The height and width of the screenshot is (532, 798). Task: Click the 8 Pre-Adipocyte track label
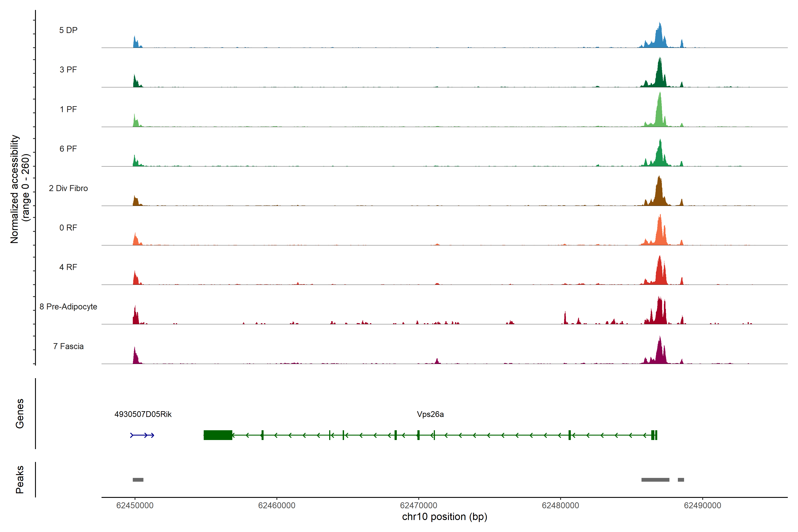tap(68, 307)
